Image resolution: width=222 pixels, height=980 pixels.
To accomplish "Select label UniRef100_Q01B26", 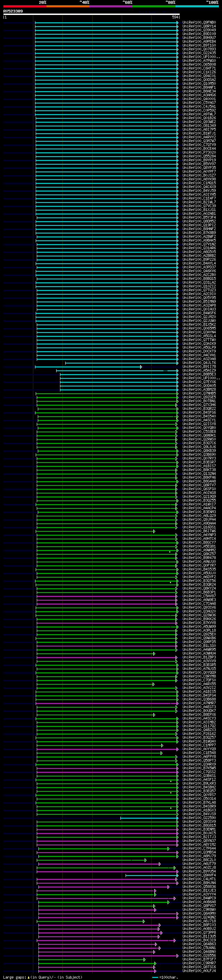I will point(199,118).
